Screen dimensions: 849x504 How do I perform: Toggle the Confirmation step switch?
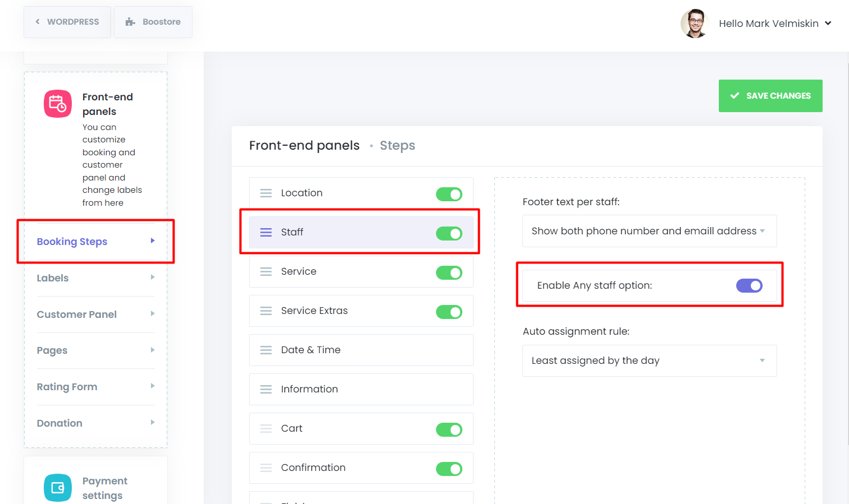coord(449,469)
